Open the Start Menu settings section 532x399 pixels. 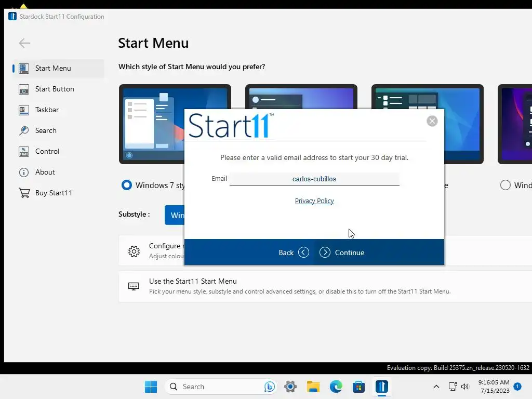58,68
